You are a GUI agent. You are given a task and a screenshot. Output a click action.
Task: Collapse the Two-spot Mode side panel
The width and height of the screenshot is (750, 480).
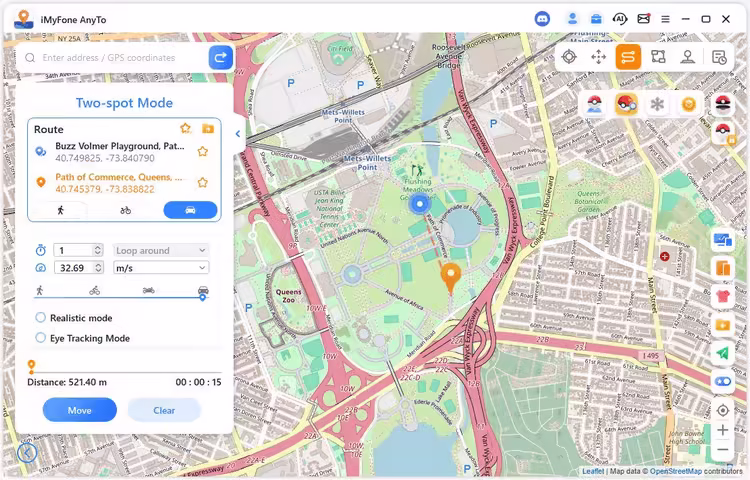[x=238, y=134]
